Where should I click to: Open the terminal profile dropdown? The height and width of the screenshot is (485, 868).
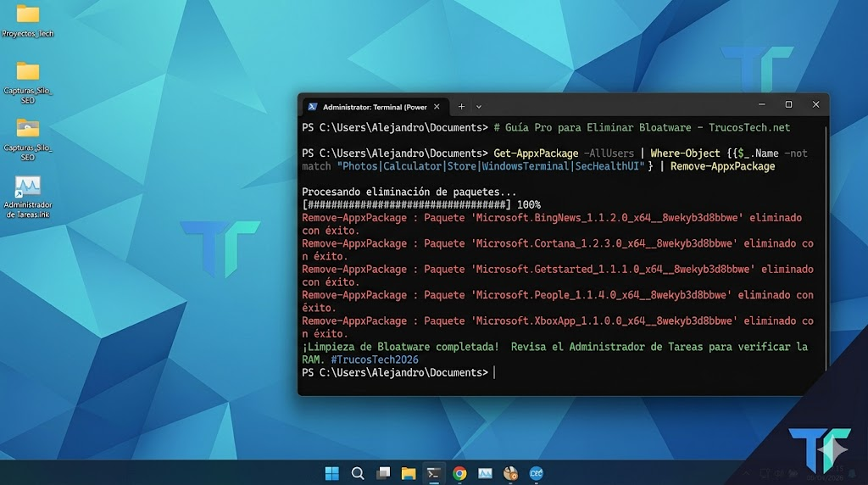[479, 107]
